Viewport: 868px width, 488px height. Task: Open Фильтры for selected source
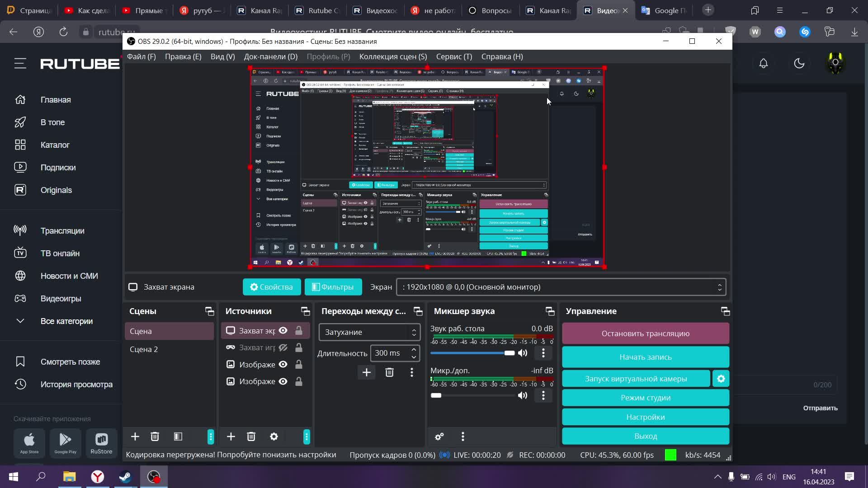coord(333,287)
